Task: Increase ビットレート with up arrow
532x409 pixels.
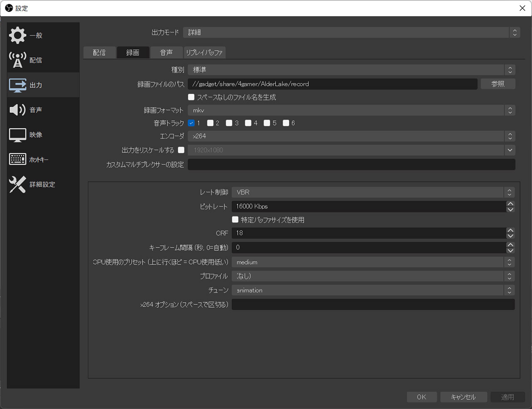Action: point(510,204)
